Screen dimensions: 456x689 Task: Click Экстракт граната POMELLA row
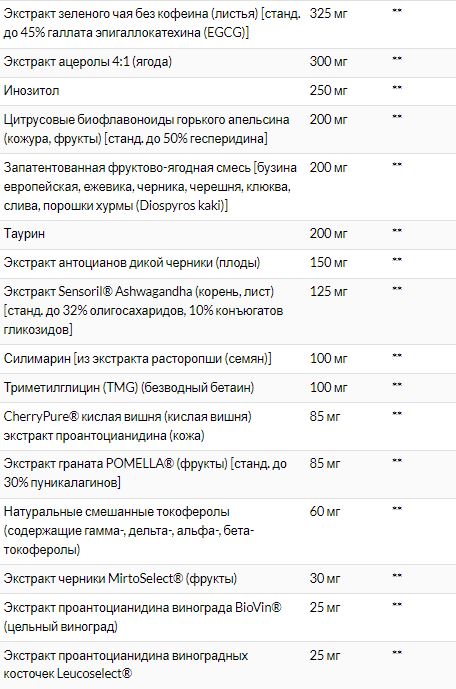228,474
